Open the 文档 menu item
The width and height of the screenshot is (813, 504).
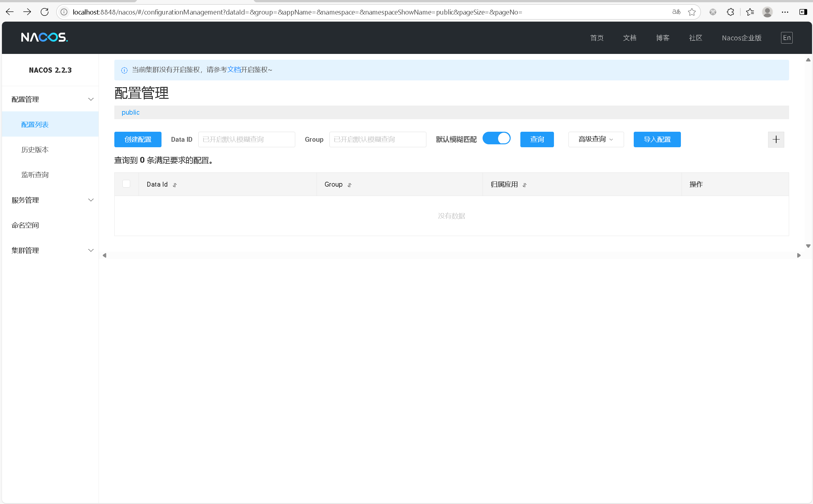point(630,38)
